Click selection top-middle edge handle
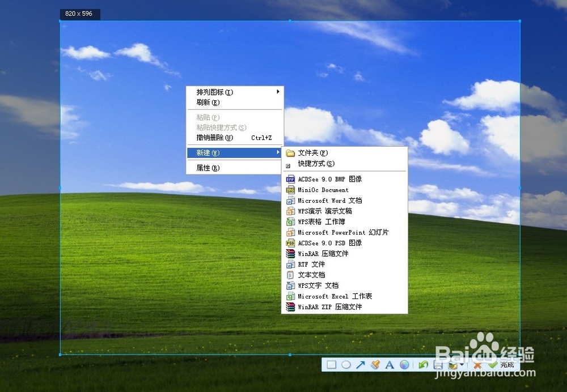 point(290,21)
